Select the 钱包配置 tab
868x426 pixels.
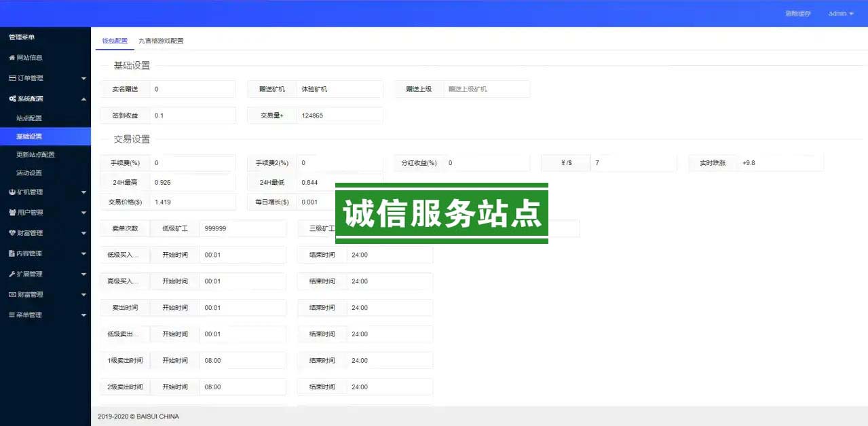coord(115,41)
